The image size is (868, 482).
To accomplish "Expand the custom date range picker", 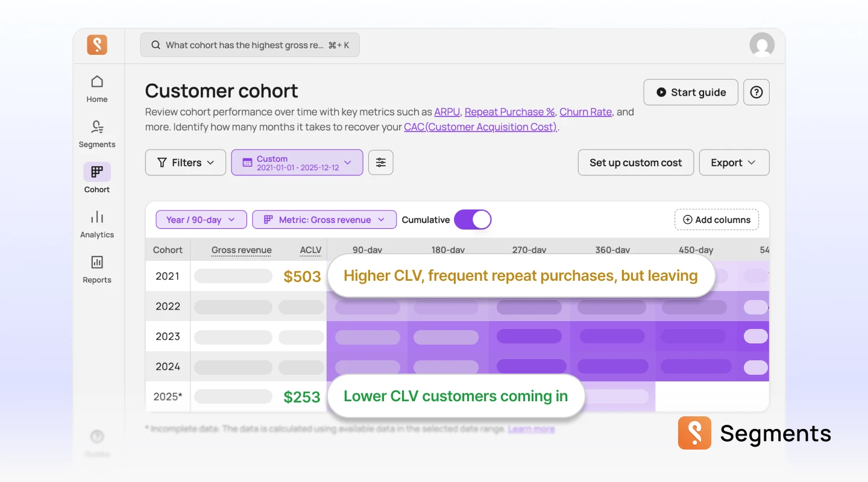I will (297, 162).
